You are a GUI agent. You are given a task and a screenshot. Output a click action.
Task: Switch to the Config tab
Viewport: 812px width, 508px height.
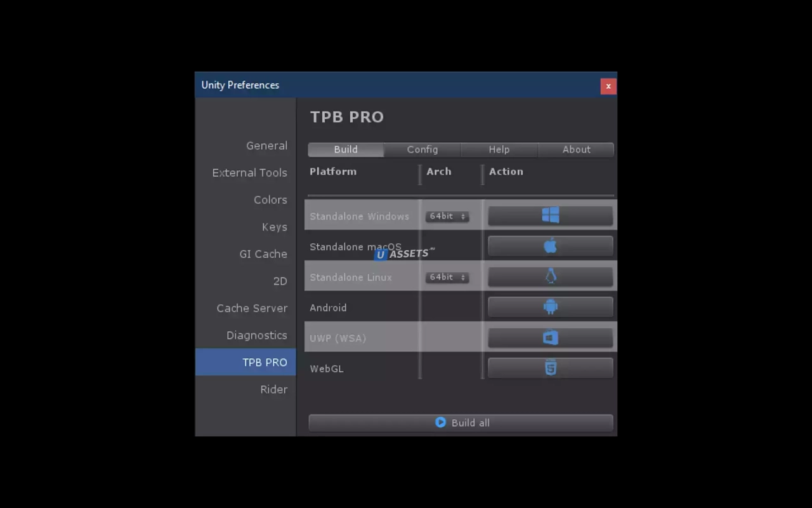click(422, 150)
